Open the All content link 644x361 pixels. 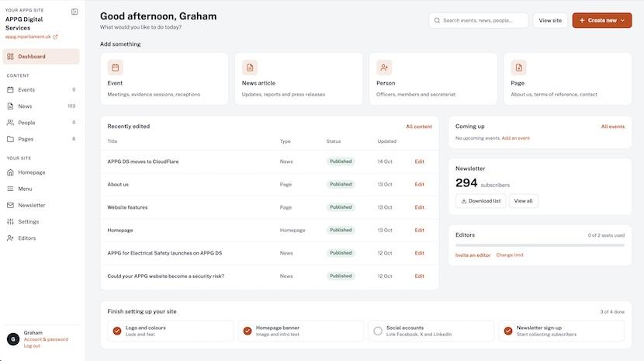point(419,127)
